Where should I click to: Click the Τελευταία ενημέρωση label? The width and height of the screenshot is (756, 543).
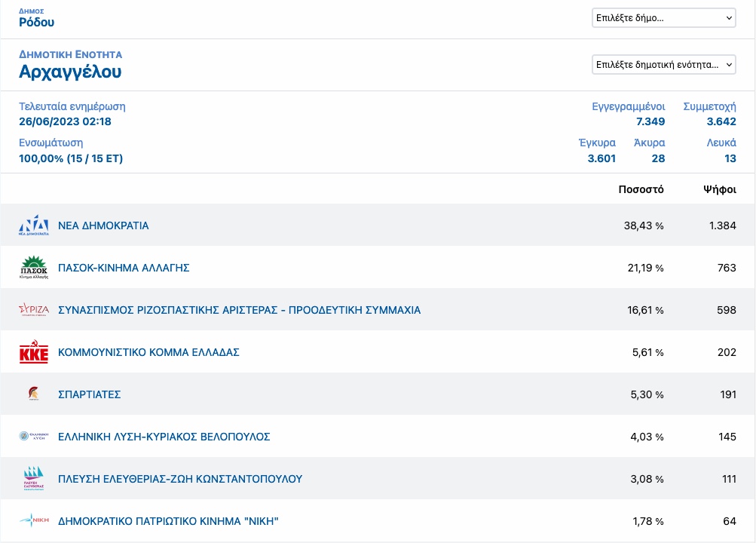[72, 106]
